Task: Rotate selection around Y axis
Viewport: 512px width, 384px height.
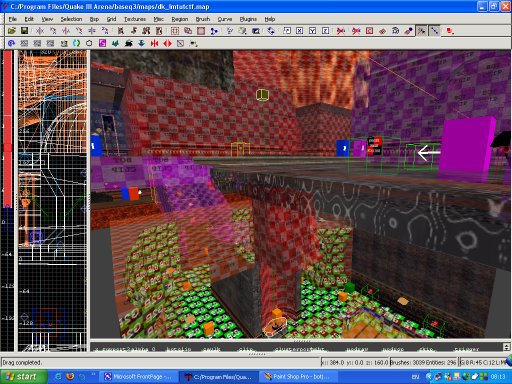Action: pos(79,31)
